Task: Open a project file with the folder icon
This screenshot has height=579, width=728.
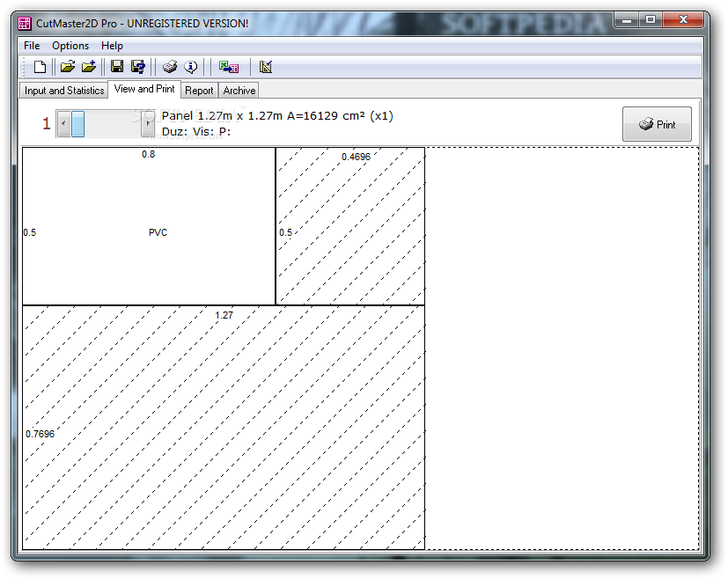Action: point(68,67)
